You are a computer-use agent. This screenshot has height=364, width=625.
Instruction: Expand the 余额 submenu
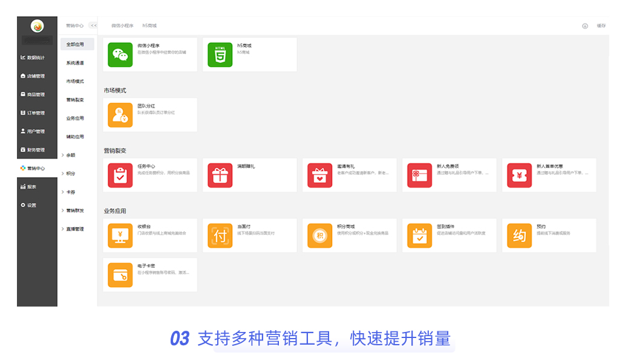(x=70, y=155)
